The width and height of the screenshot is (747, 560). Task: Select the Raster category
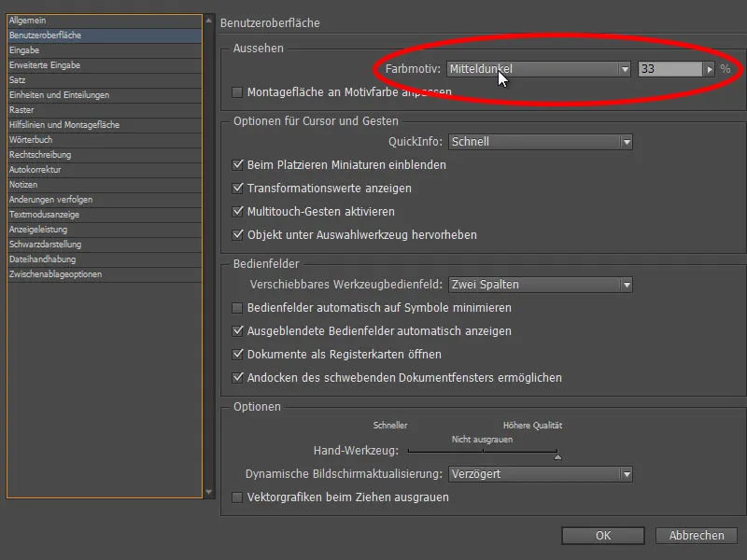[x=105, y=110]
